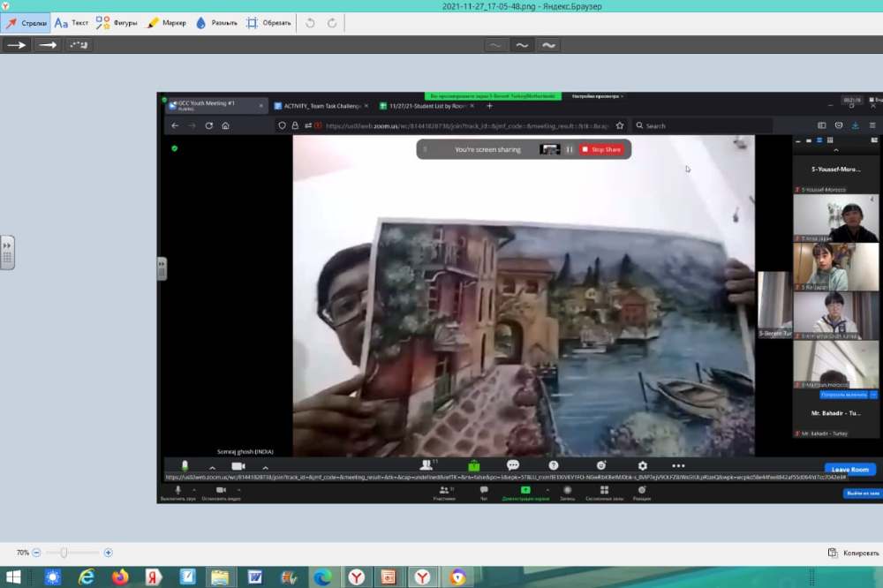Image resolution: width=883 pixels, height=588 pixels.
Task: Click the browser home icon in the screenshot
Action: [x=225, y=125]
